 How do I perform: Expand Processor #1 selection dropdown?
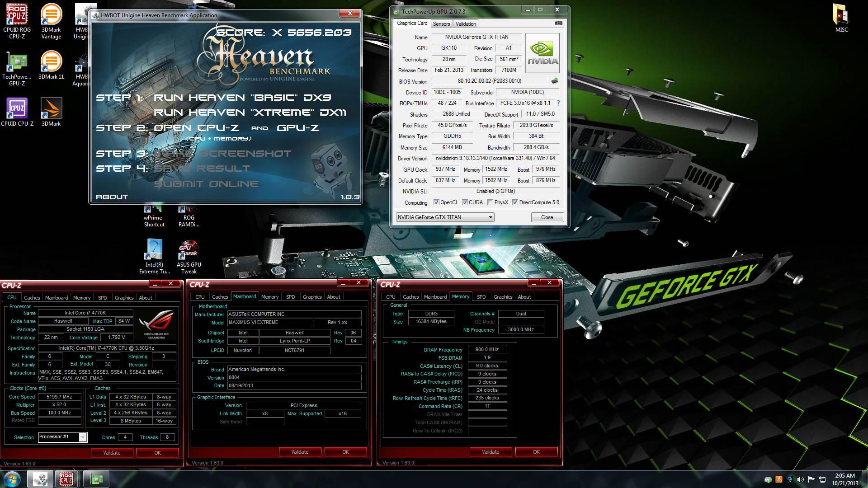83,437
